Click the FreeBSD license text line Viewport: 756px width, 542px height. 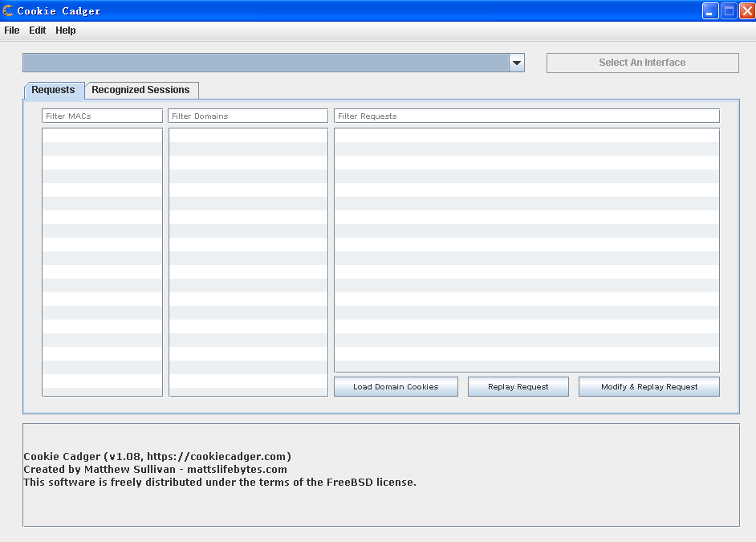pyautogui.click(x=220, y=483)
